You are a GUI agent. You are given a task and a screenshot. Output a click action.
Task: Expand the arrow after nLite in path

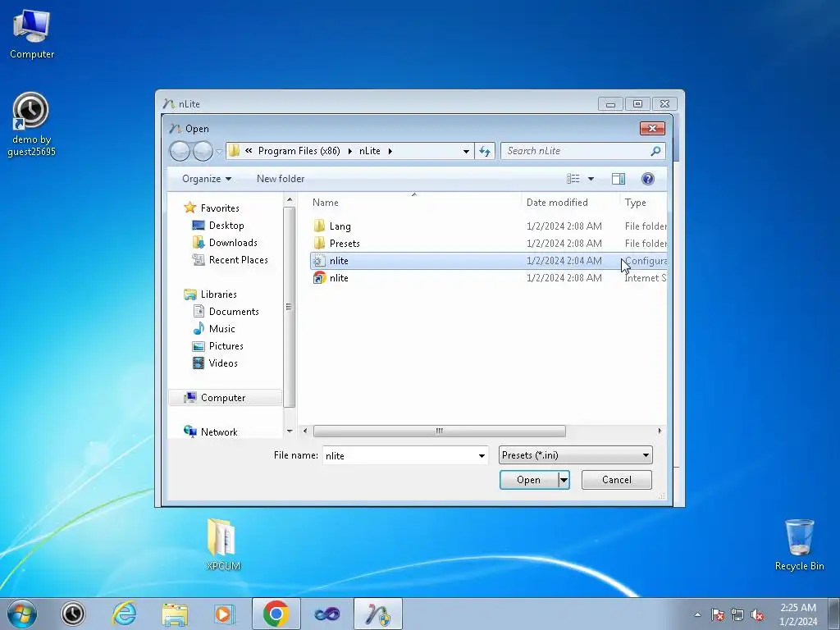(390, 152)
